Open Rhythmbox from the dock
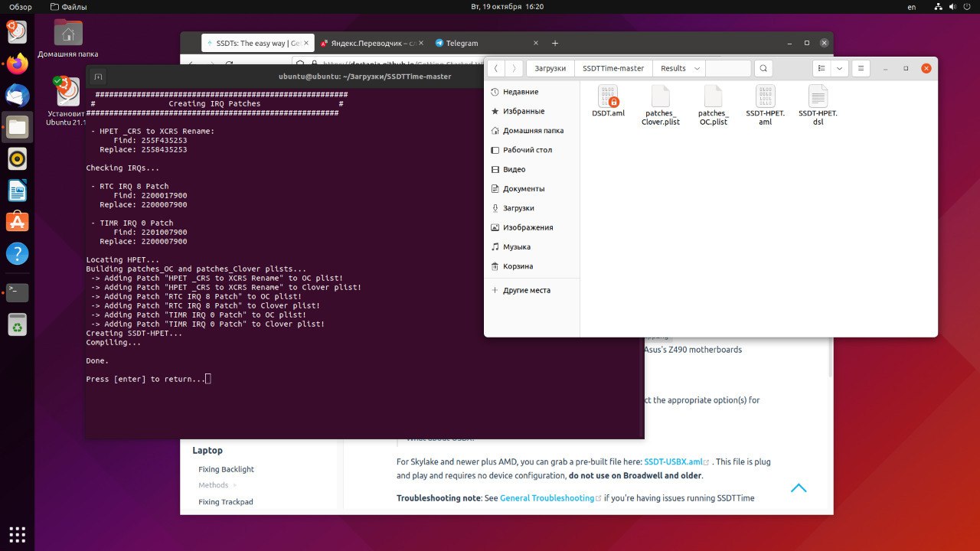 coord(17,158)
